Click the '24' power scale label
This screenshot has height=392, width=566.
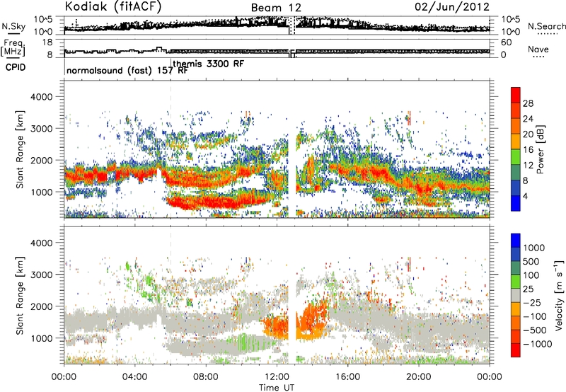point(528,119)
